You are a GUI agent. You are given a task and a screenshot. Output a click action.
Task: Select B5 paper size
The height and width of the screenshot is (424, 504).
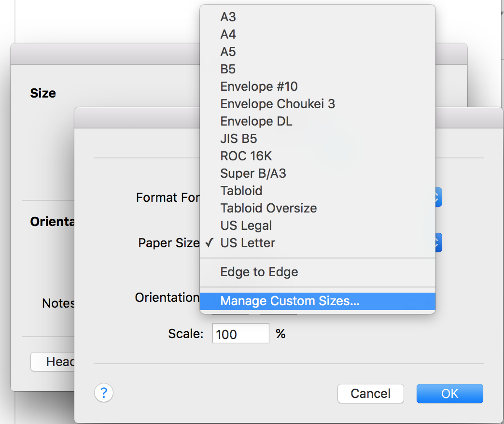[228, 69]
